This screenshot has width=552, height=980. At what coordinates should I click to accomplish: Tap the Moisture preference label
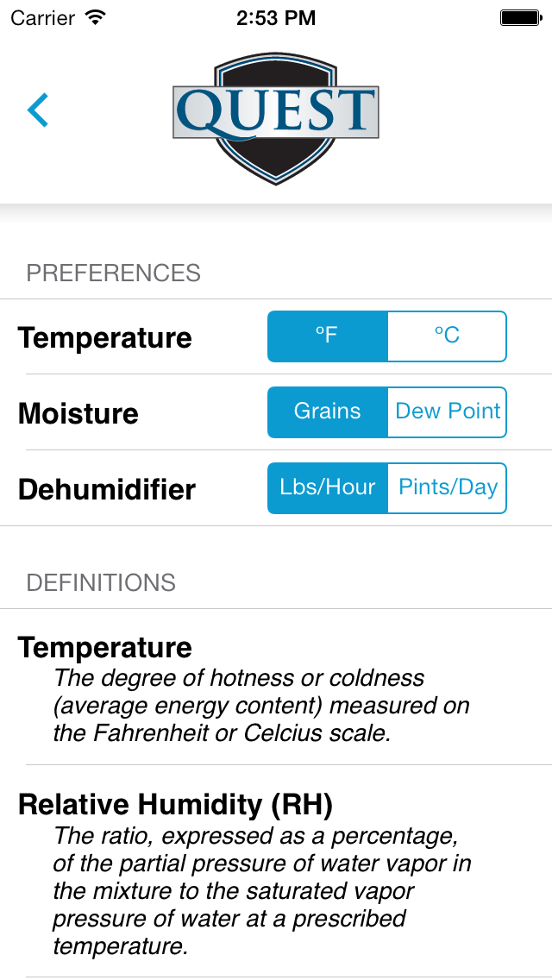[78, 414]
